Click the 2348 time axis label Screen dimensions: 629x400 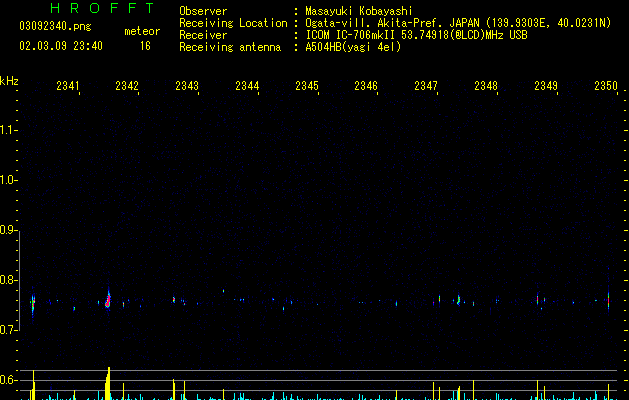(x=486, y=86)
